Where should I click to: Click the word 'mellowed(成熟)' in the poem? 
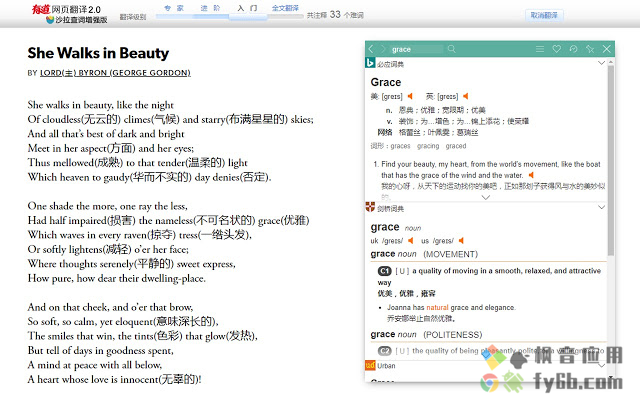tap(88, 163)
